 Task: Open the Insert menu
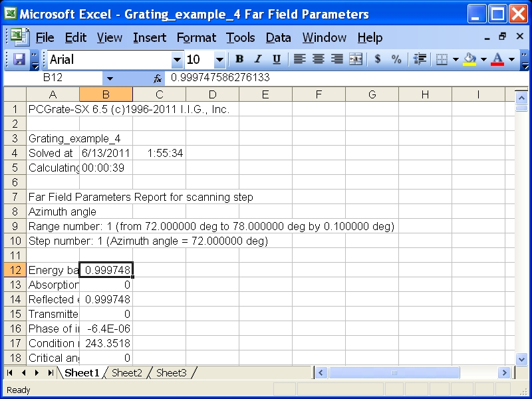click(150, 37)
